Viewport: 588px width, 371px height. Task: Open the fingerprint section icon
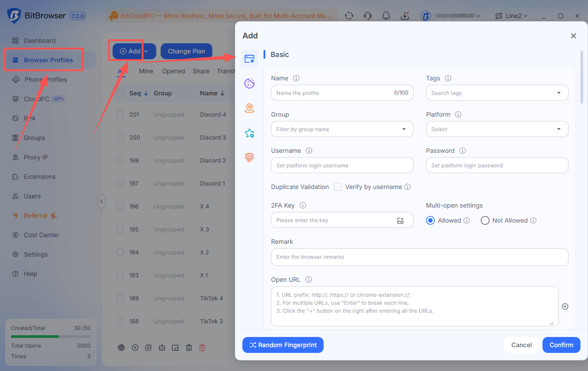pos(249,158)
